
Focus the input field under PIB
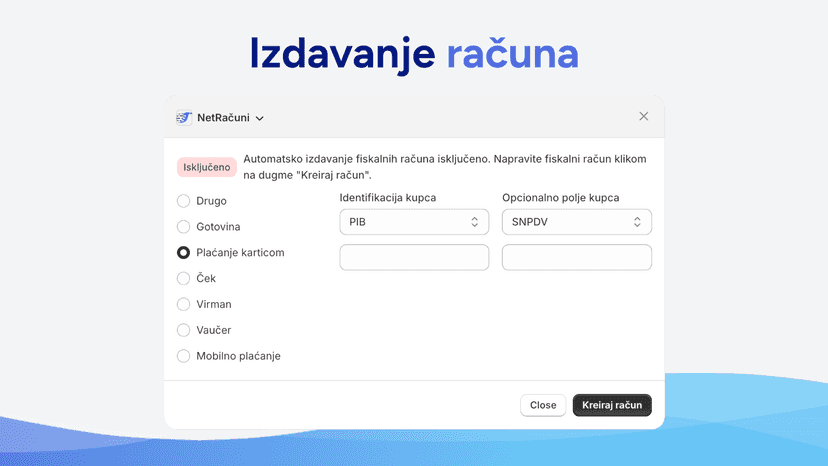(414, 257)
